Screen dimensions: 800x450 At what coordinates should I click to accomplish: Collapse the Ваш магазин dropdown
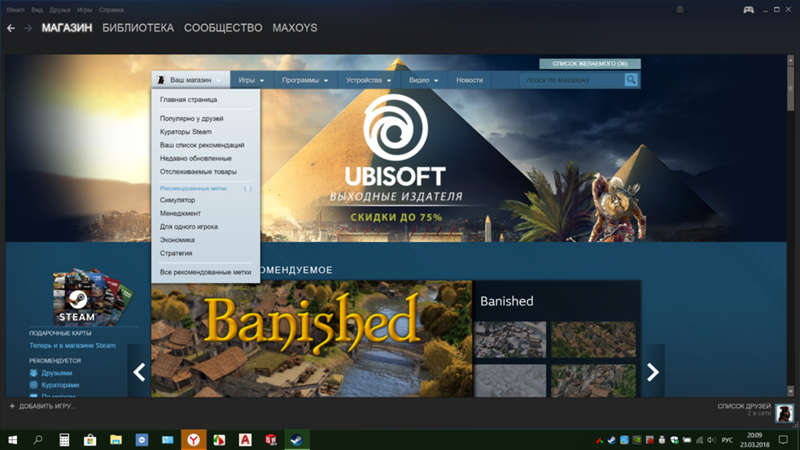coord(191,80)
